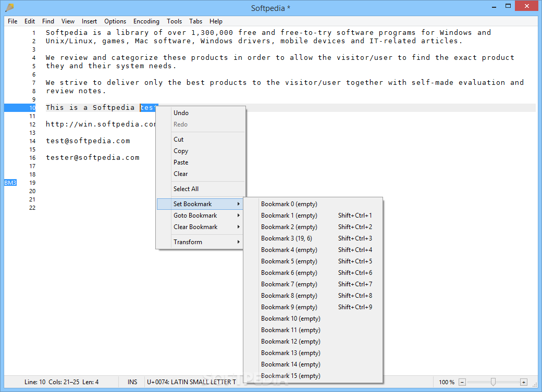Click the Line: 10 status entry

coord(35,382)
